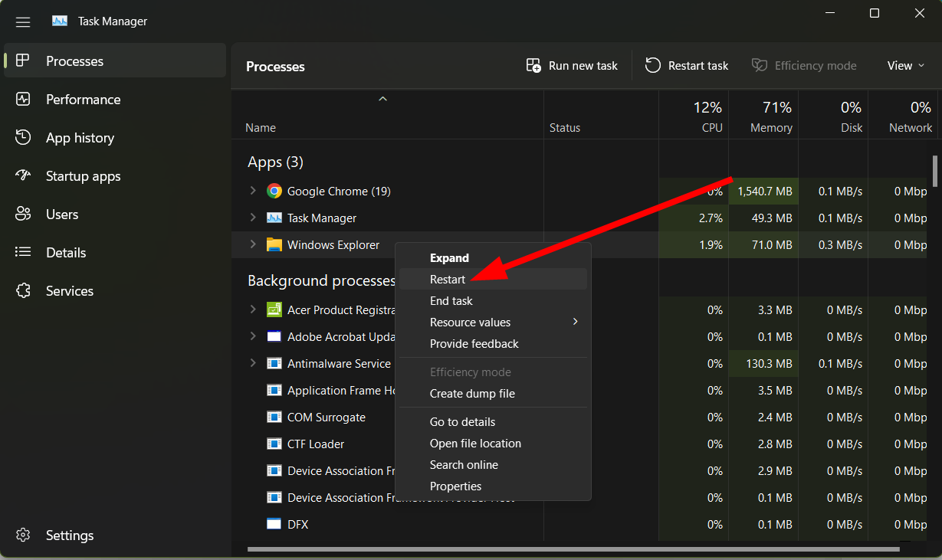
Task: Click the Users people icon
Action: [23, 214]
